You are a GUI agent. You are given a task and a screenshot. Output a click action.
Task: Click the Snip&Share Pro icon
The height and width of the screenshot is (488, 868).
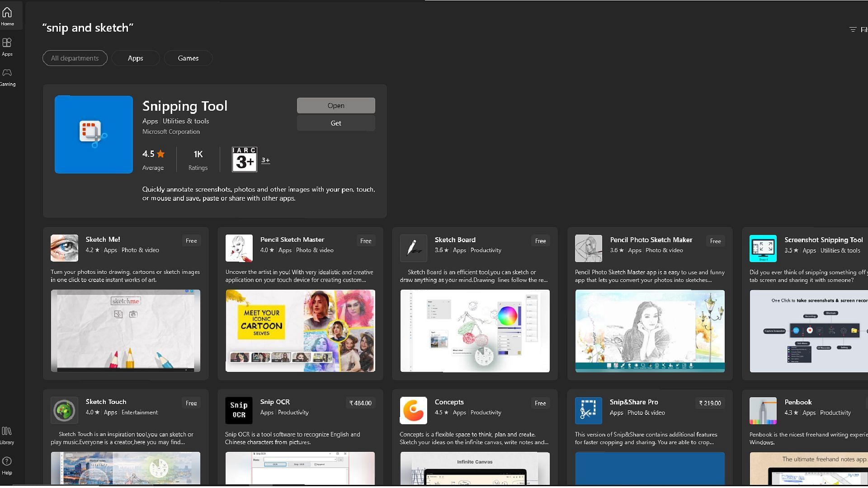pos(588,410)
